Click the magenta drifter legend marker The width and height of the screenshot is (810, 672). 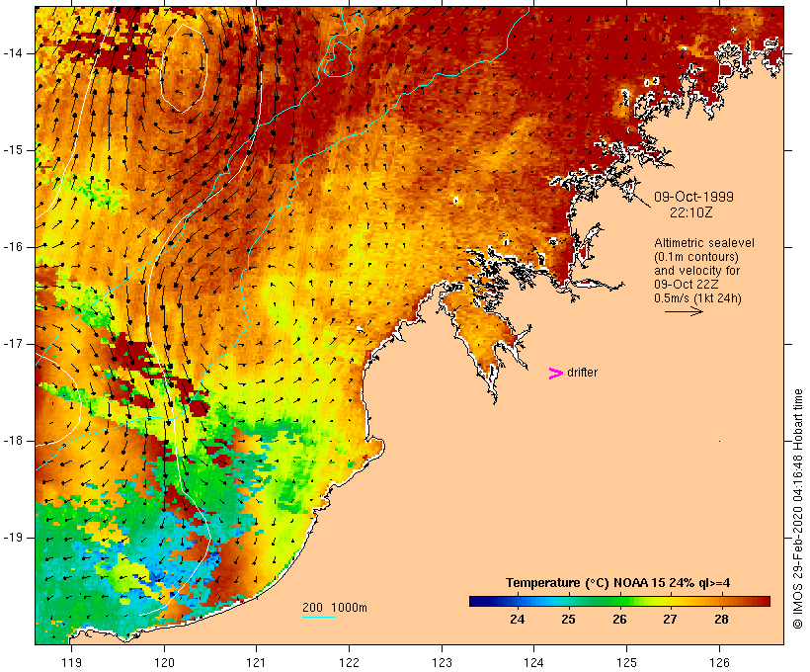click(556, 374)
